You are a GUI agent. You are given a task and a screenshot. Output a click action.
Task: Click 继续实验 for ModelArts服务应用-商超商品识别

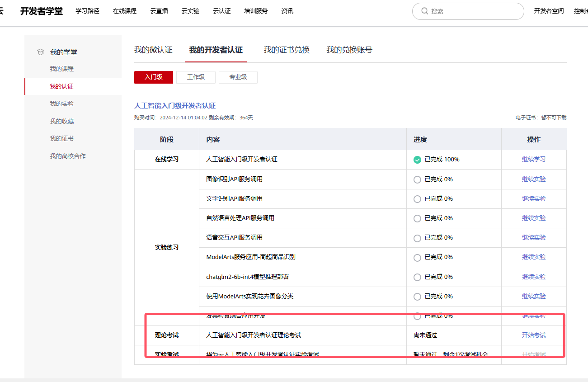pos(534,257)
